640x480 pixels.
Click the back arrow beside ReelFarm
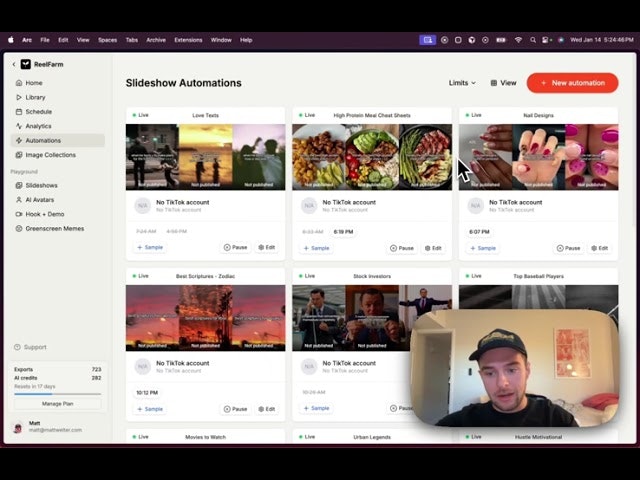click(14, 64)
